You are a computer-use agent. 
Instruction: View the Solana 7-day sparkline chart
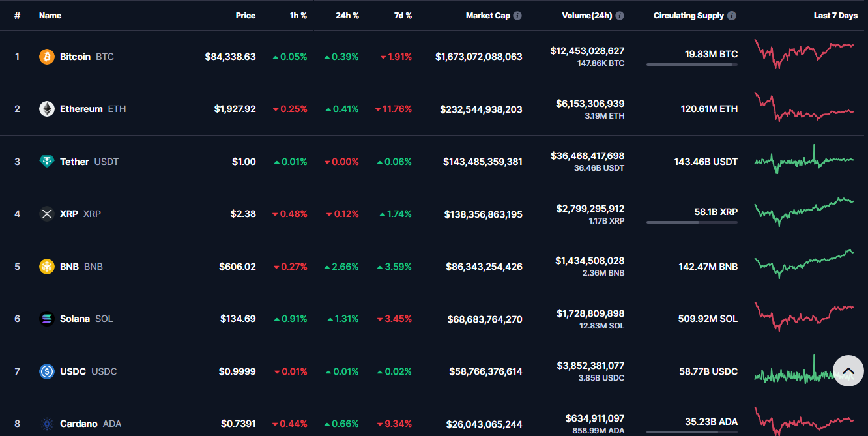click(804, 316)
